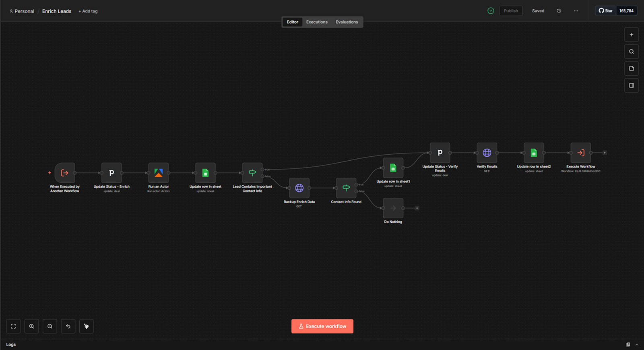Fit the workflow to view
Image resolution: width=644 pixels, height=350 pixels.
(13, 326)
